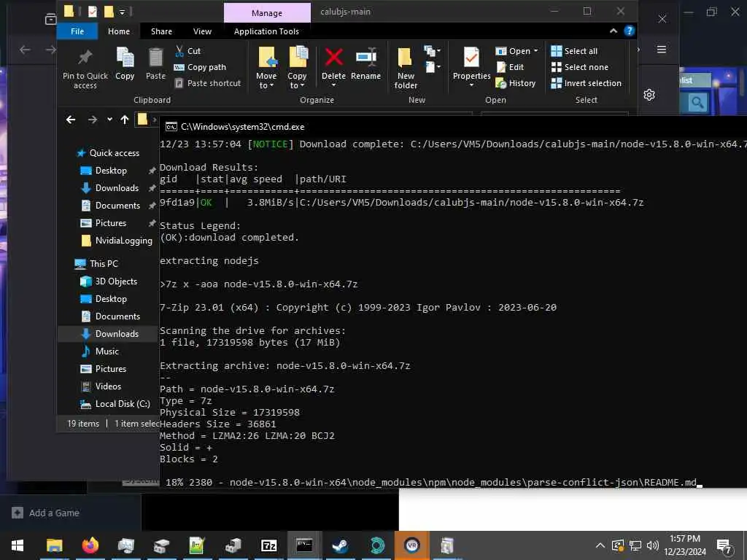Go forward using Explorer's forward arrow
The height and width of the screenshot is (560, 747).
pos(93,120)
